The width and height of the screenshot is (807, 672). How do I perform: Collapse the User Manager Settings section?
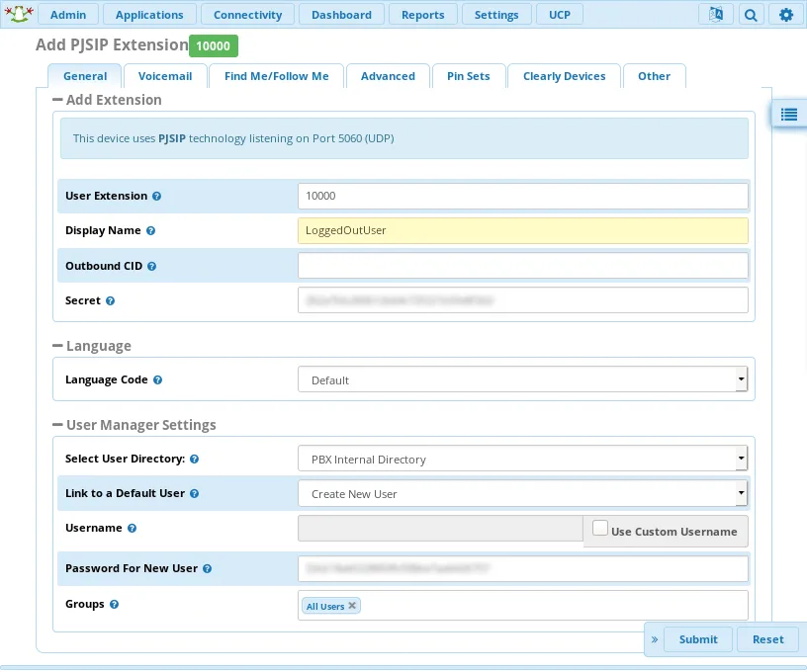(57, 425)
